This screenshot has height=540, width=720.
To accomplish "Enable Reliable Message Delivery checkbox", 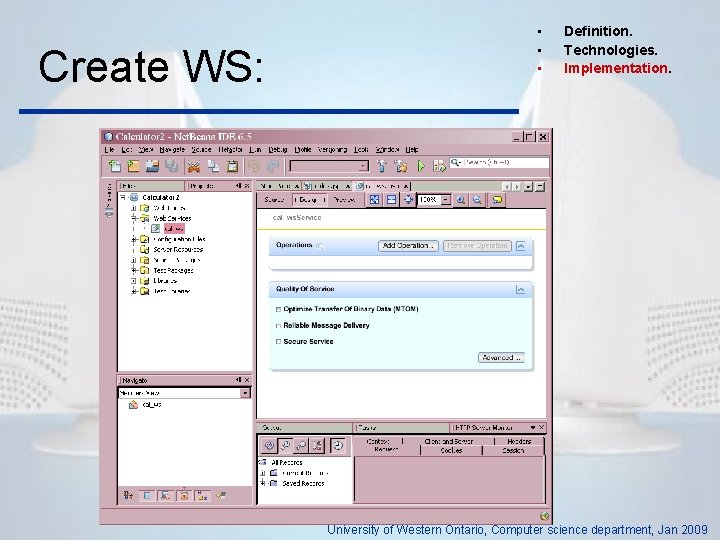I will pyautogui.click(x=278, y=326).
